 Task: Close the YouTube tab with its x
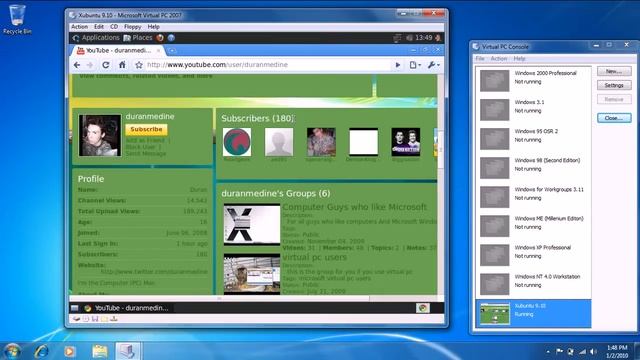click(159, 51)
